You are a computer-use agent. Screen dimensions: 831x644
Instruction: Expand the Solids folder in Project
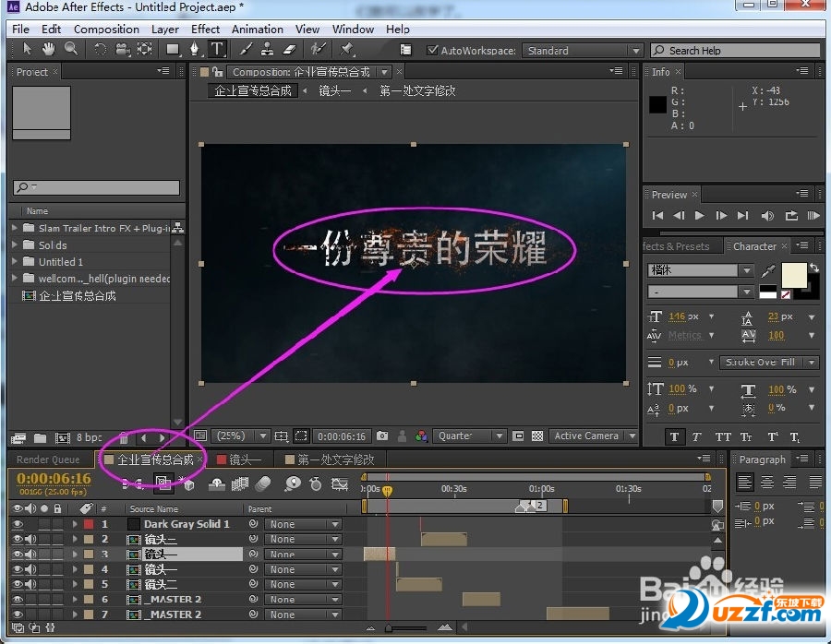tap(16, 245)
